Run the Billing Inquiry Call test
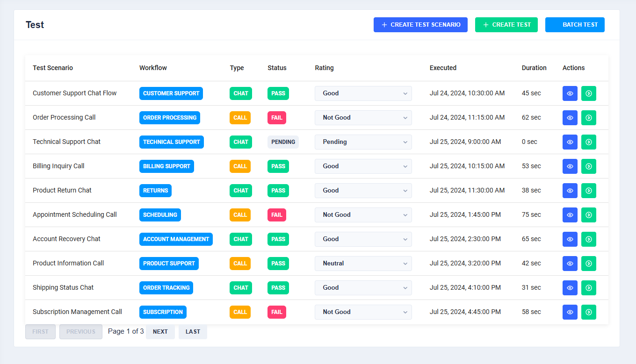This screenshot has width=636, height=364. [x=588, y=166]
